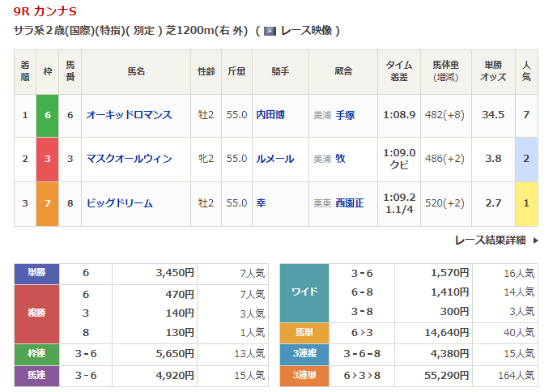Click the orange frame number 7 box
Screen dimensions: 553x392
(48, 203)
